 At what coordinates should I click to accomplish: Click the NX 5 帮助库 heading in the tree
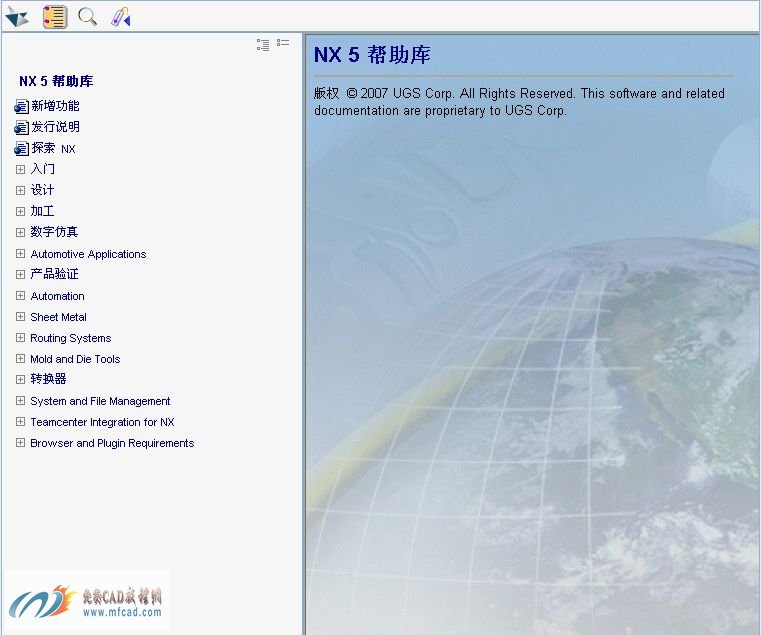click(56, 81)
